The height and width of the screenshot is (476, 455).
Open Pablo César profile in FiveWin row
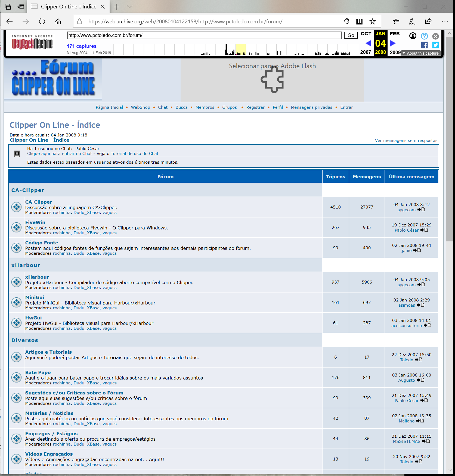point(407,230)
